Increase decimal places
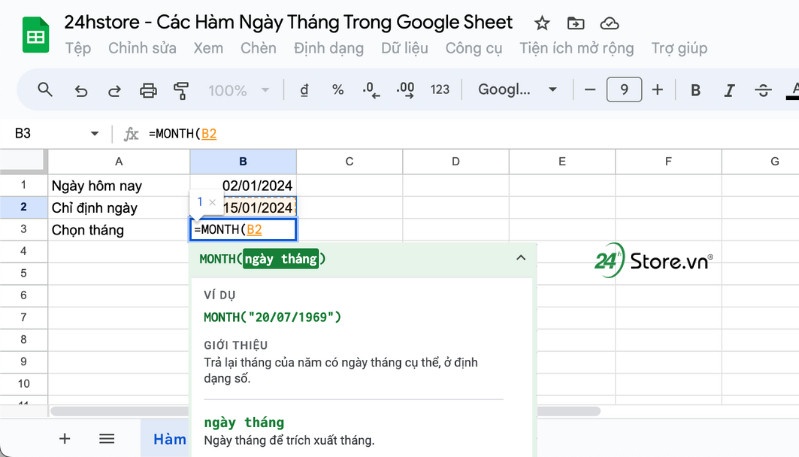The height and width of the screenshot is (457, 799). pos(405,90)
